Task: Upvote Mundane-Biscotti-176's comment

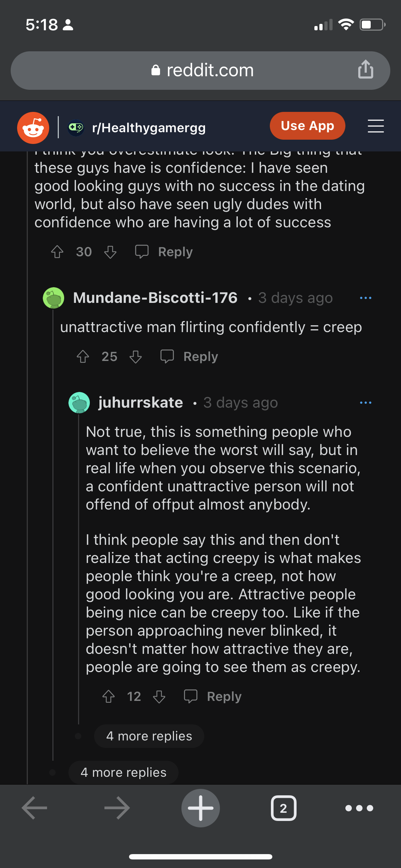Action: click(83, 357)
